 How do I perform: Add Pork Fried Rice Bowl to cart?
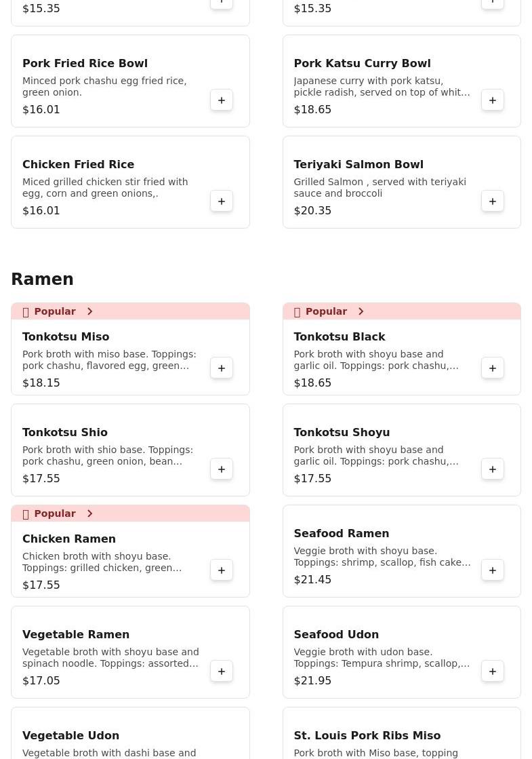coord(222,100)
